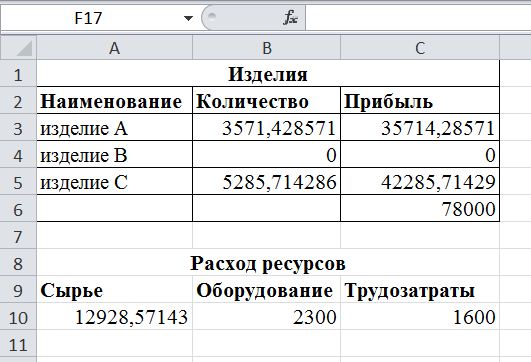This screenshot has width=531, height=362.
Task: Click the Трудозатраты header cell
Action: pyautogui.click(x=420, y=290)
